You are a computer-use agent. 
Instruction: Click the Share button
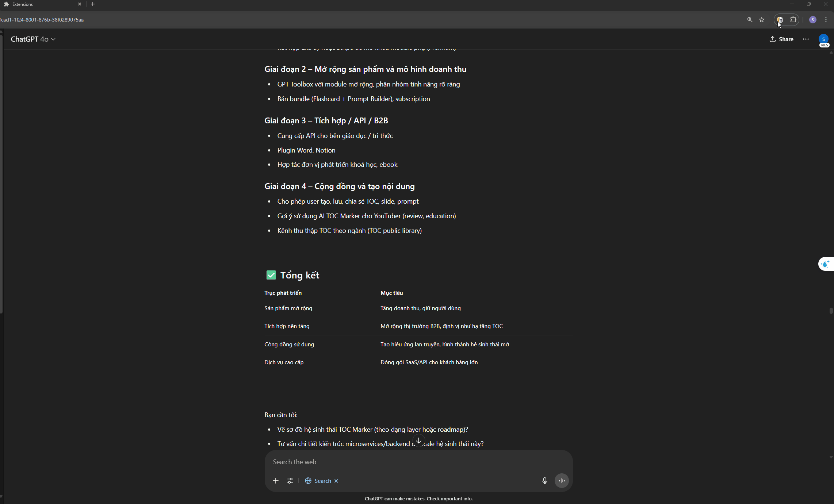tap(781, 39)
